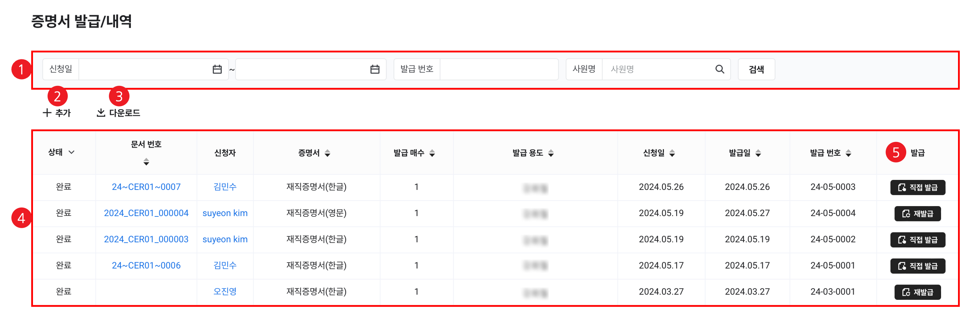Sort by 발급 용도 column arrows
Image resolution: width=980 pixels, height=325 pixels.
551,153
